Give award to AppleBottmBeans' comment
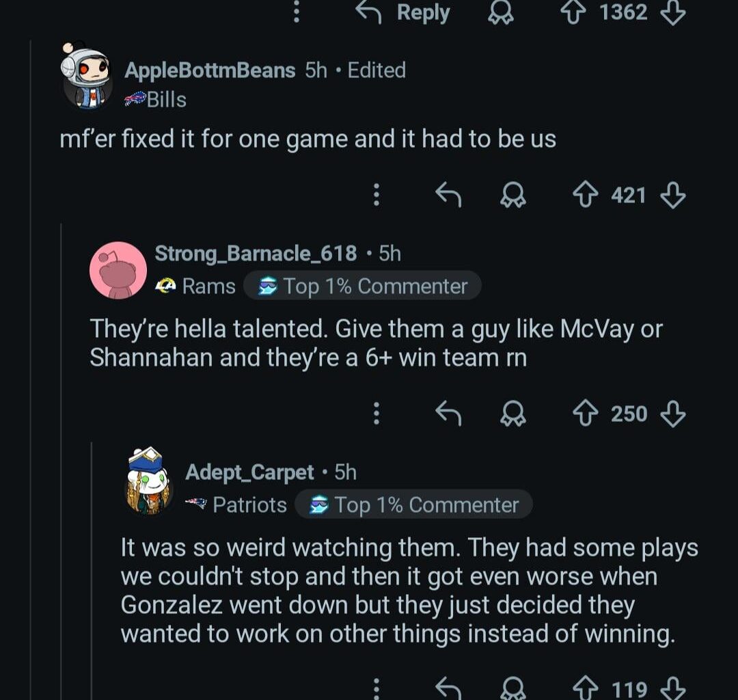This screenshot has width=738, height=700. [512, 196]
